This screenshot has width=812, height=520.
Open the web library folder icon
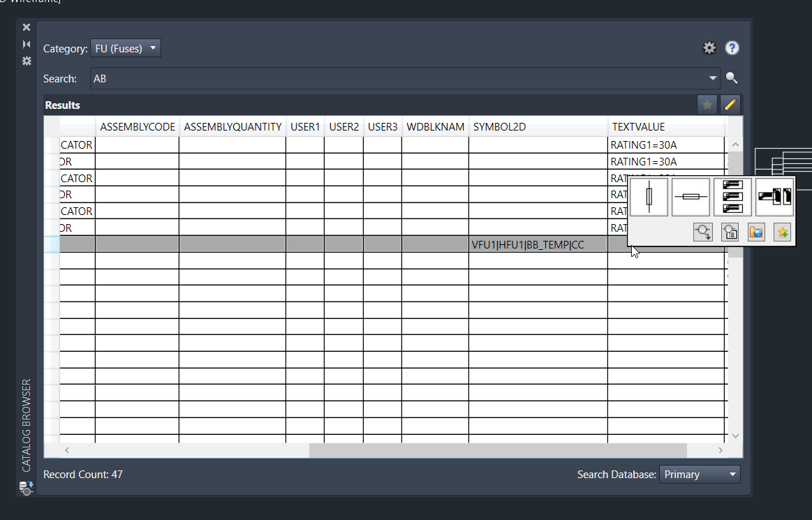(756, 232)
